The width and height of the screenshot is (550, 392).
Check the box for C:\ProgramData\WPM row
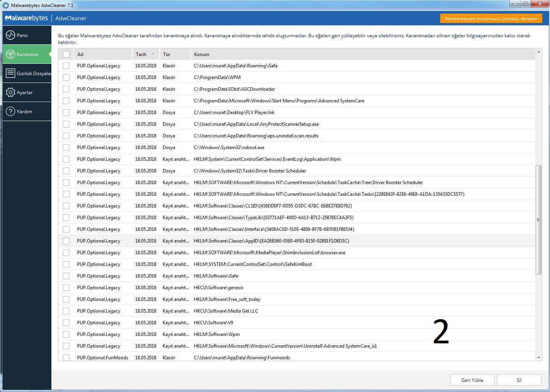tap(66, 77)
